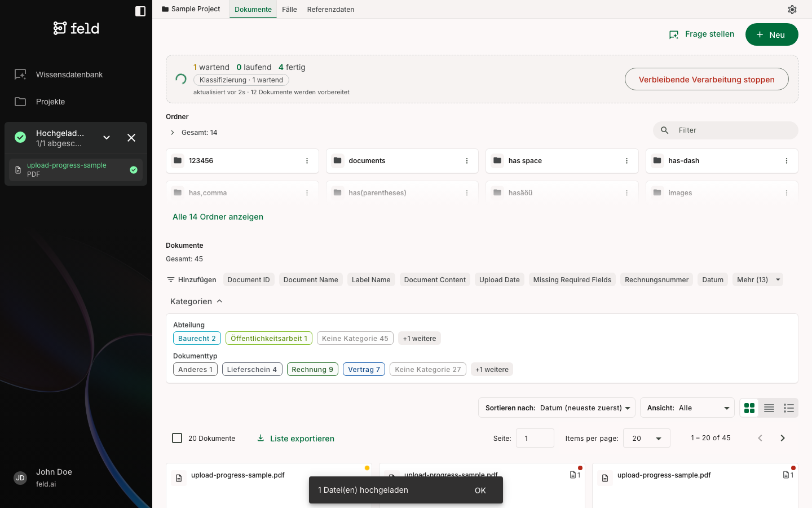Open settings via the gear icon
Image resolution: width=812 pixels, height=508 pixels.
point(792,10)
